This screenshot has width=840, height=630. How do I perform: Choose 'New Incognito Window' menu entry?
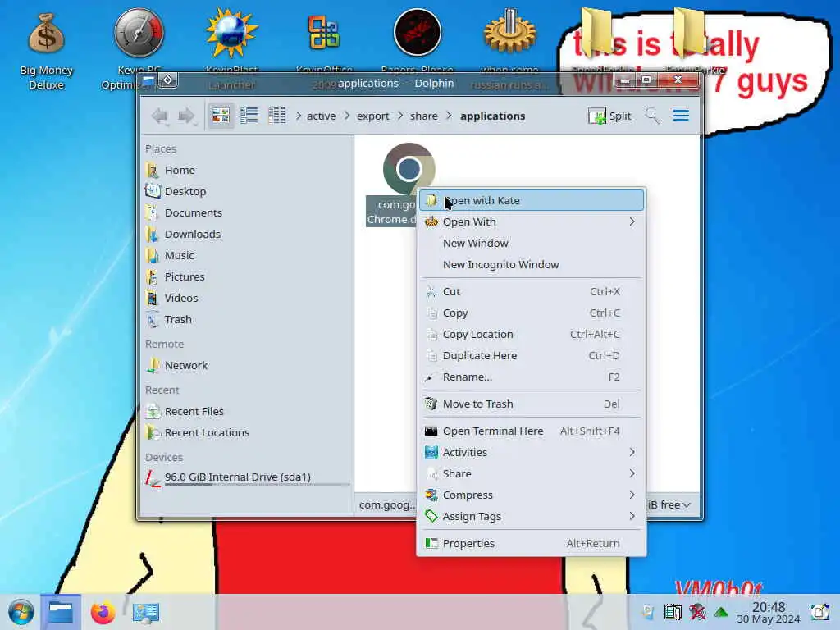pyautogui.click(x=532, y=265)
